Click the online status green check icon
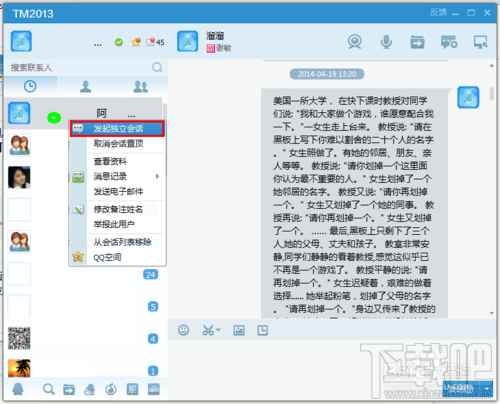Viewport: 500px width, 404px height. 119,42
